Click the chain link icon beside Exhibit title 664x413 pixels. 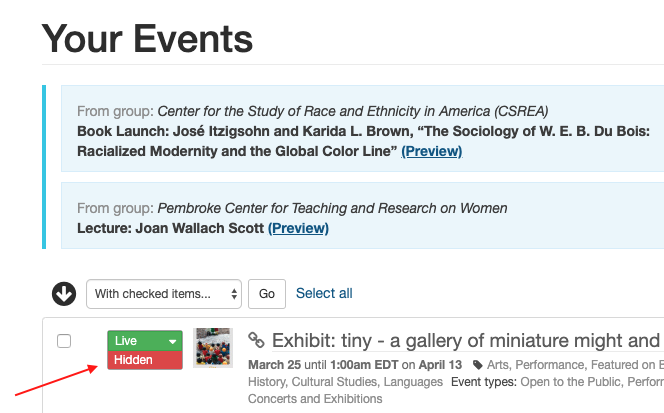point(256,340)
